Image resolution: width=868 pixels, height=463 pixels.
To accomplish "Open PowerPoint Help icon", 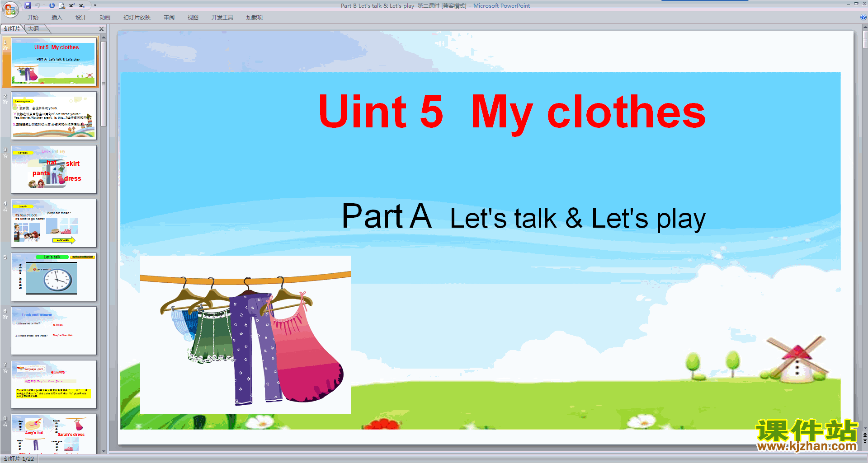I will [x=863, y=17].
